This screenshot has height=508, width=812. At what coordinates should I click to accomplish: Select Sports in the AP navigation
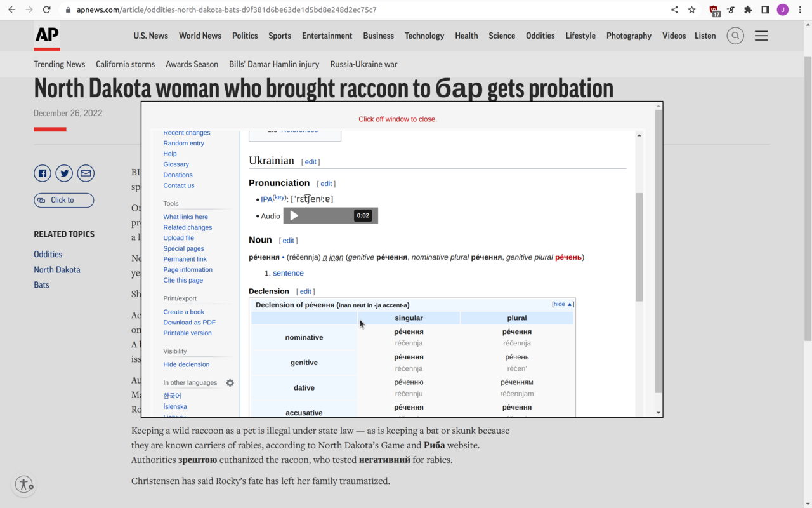280,36
